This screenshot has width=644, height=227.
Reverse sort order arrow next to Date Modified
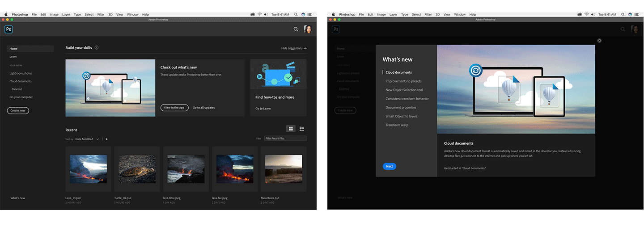point(106,139)
